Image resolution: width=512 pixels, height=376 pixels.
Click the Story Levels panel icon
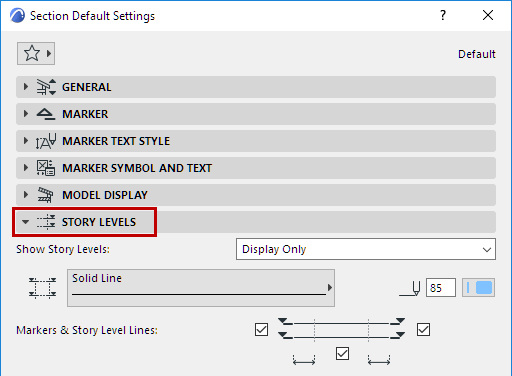point(46,222)
